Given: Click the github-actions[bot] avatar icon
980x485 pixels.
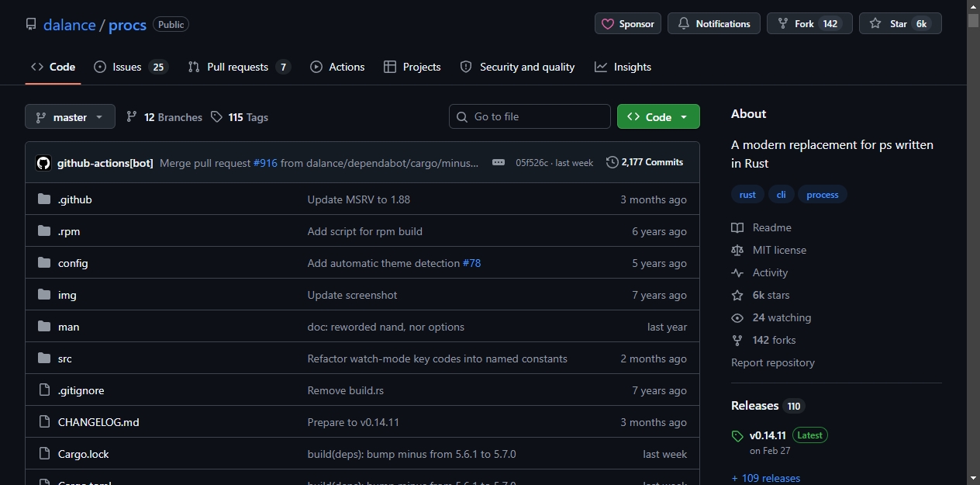Looking at the screenshot, I should pyautogui.click(x=43, y=163).
